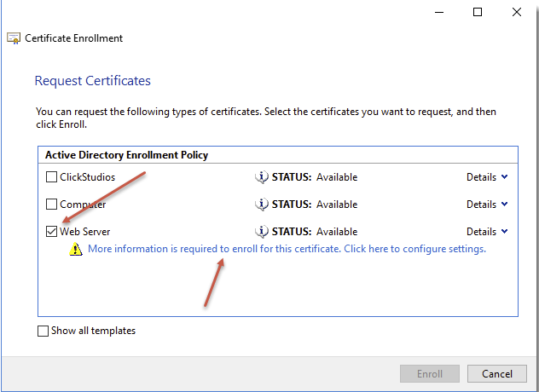Select the Web Server template name
Screen dimensions: 539x392
click(x=85, y=232)
